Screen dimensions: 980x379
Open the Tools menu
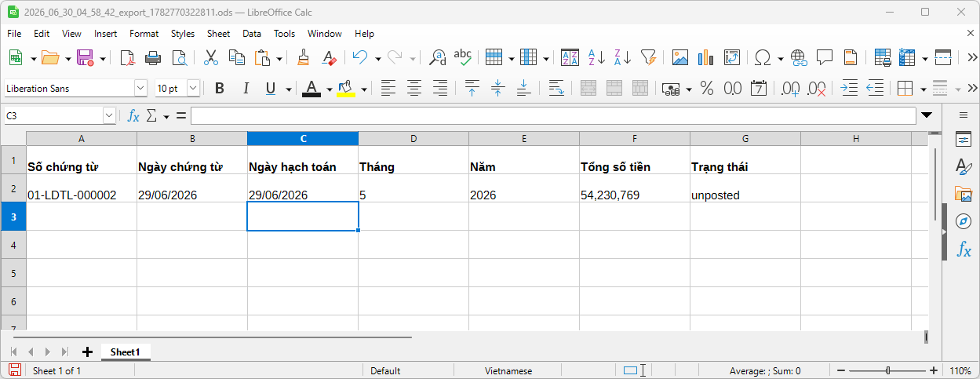[284, 34]
